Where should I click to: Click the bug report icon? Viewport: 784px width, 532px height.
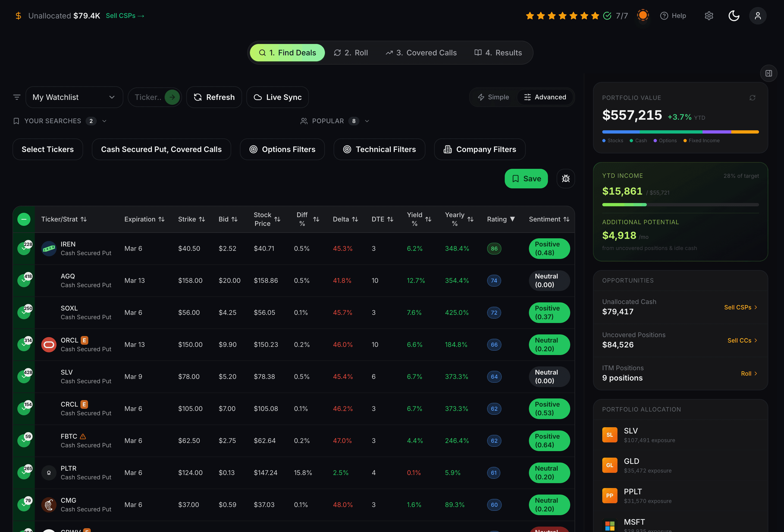(566, 179)
